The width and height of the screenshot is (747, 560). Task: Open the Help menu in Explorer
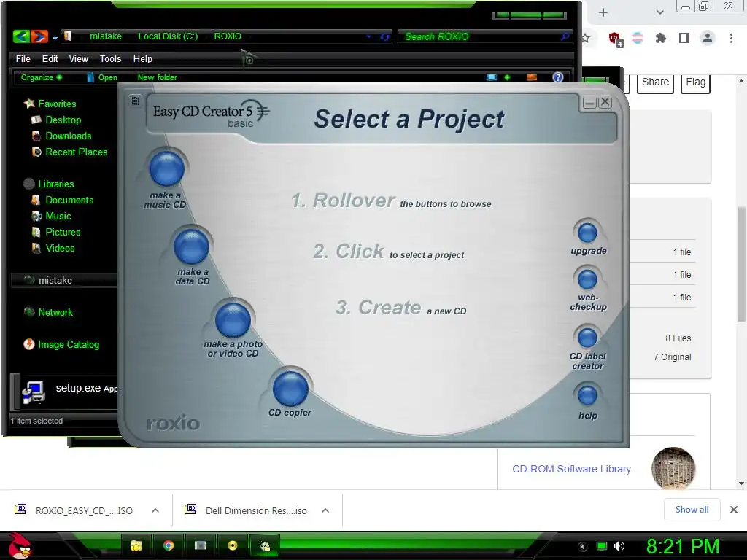142,58
